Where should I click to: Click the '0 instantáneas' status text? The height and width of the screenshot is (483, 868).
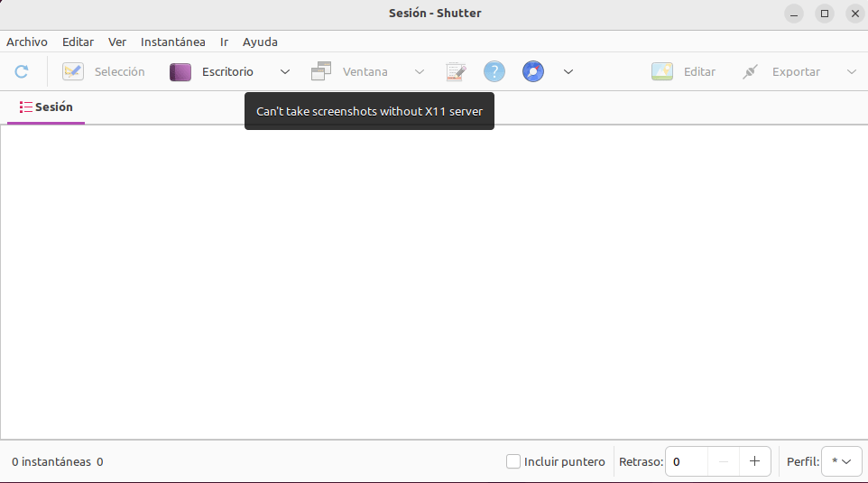coord(51,462)
